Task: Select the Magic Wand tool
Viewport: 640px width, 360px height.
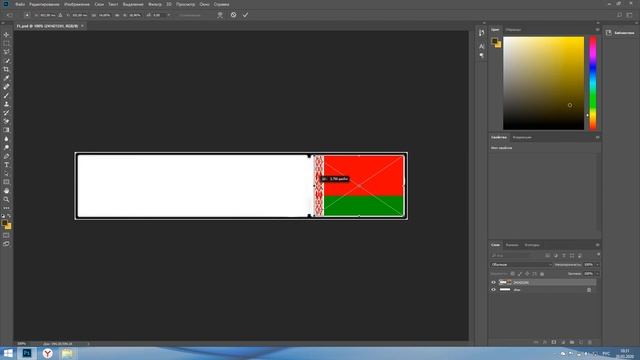Action: pyautogui.click(x=6, y=60)
